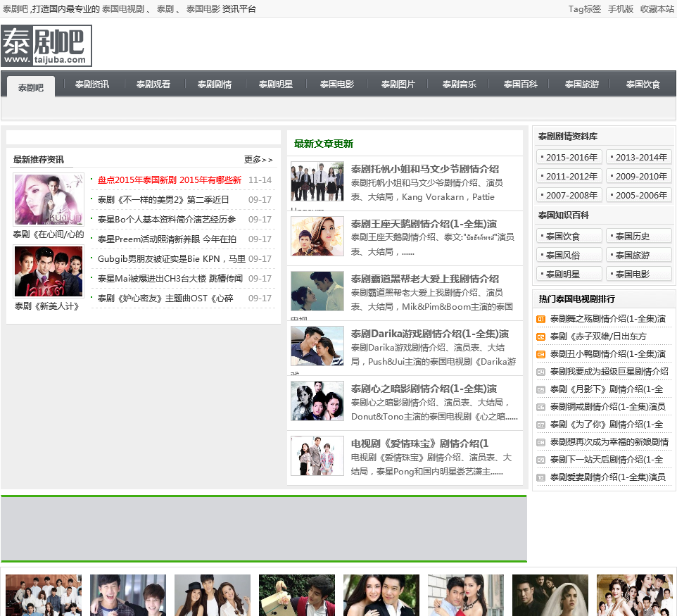
Task: Open rank 03 泰剧丑小鸭剧情介绍
Action: click(608, 354)
